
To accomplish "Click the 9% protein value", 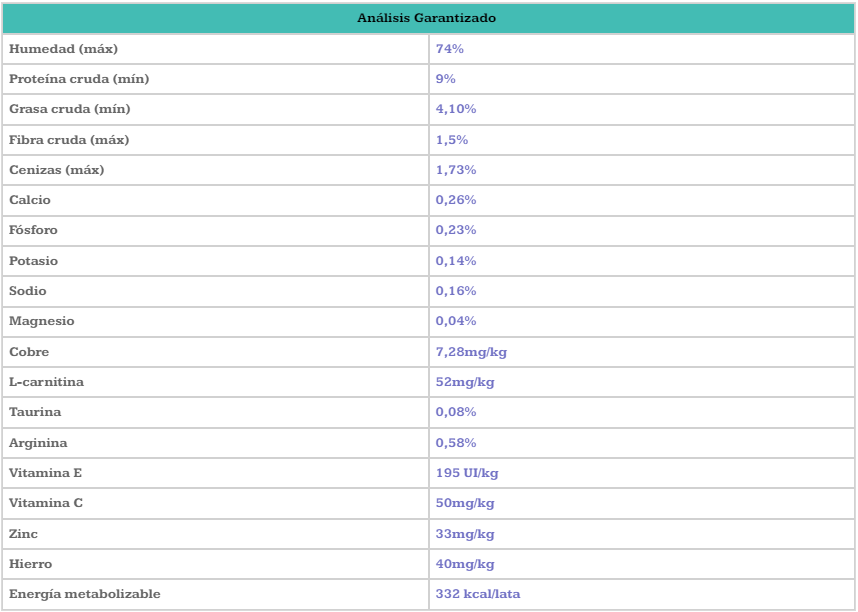I will click(x=446, y=78).
